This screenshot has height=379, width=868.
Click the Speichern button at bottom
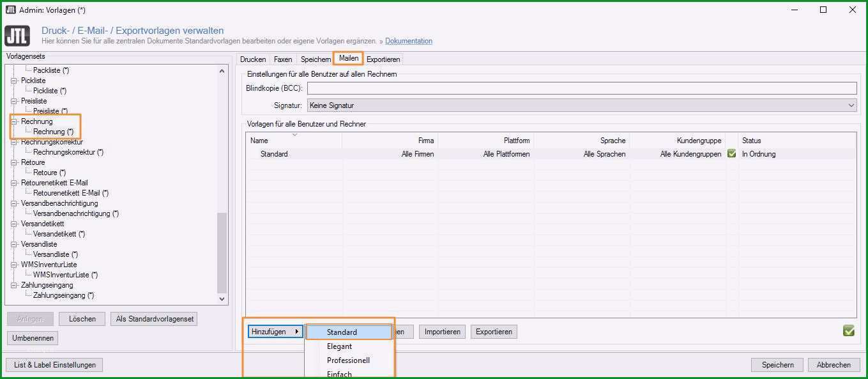point(777,365)
